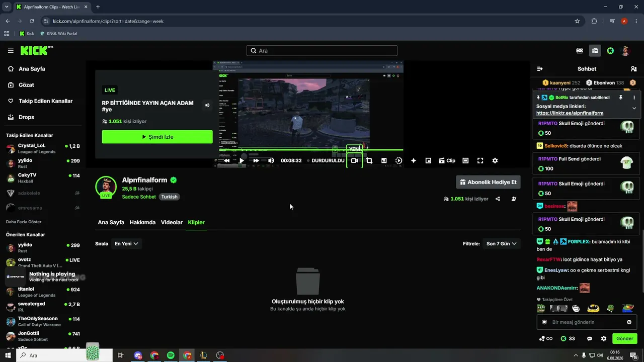
Task: Open Gözat in the sidebar
Action: pyautogui.click(x=27, y=85)
